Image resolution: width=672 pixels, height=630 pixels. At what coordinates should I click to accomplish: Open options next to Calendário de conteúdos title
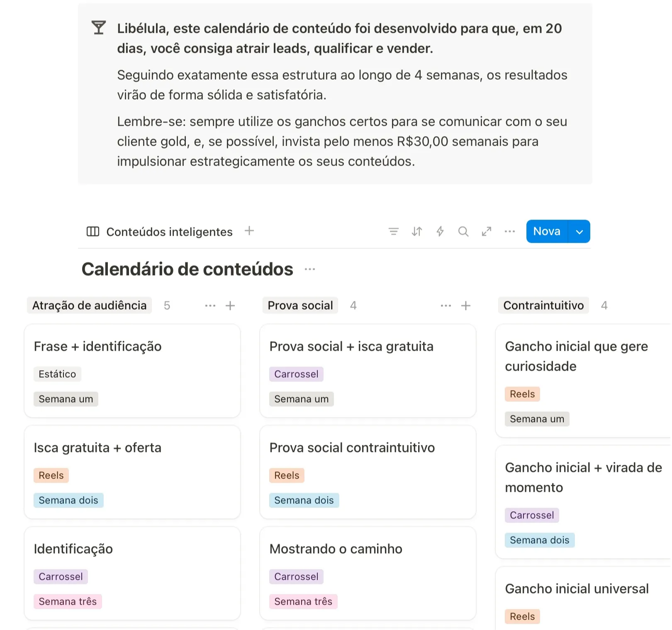[x=310, y=269]
